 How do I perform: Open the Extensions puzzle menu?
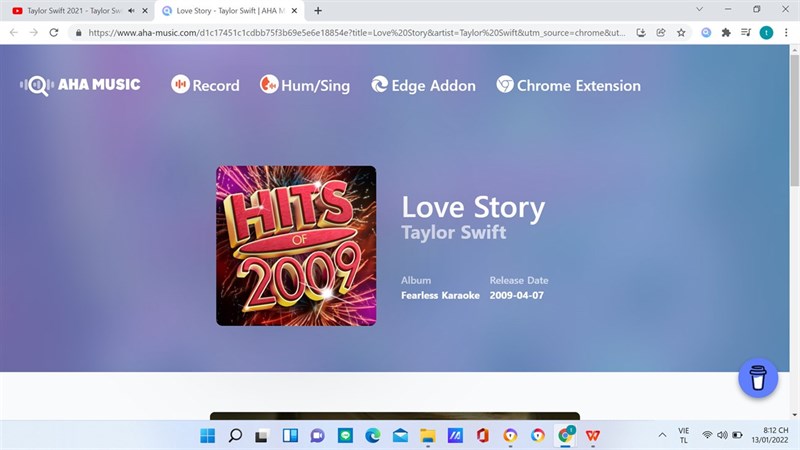pos(726,33)
